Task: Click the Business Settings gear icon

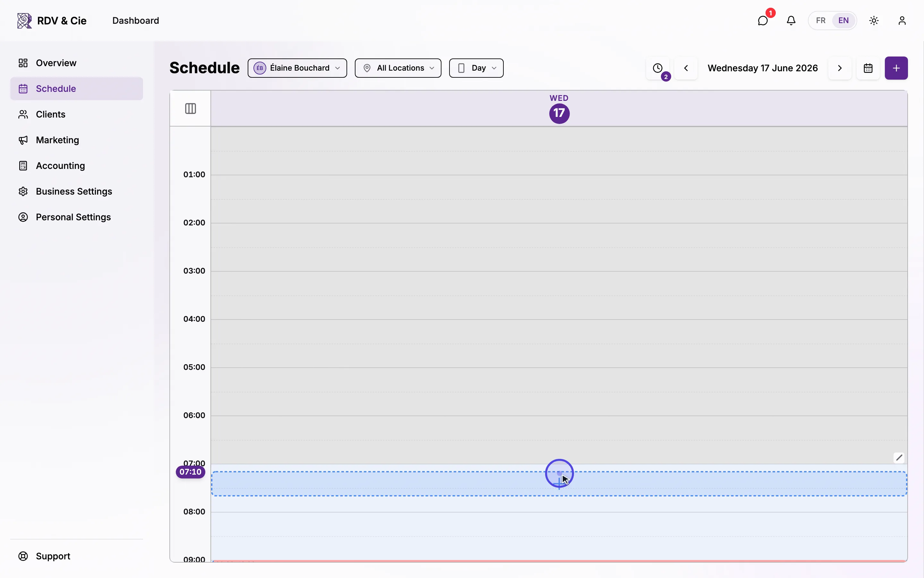Action: [23, 191]
